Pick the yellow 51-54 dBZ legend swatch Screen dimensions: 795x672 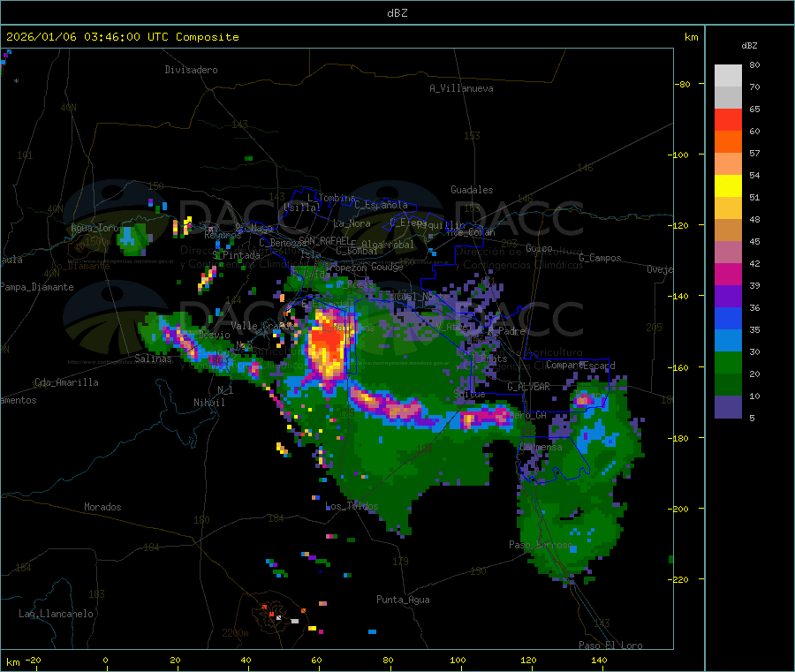click(x=728, y=186)
